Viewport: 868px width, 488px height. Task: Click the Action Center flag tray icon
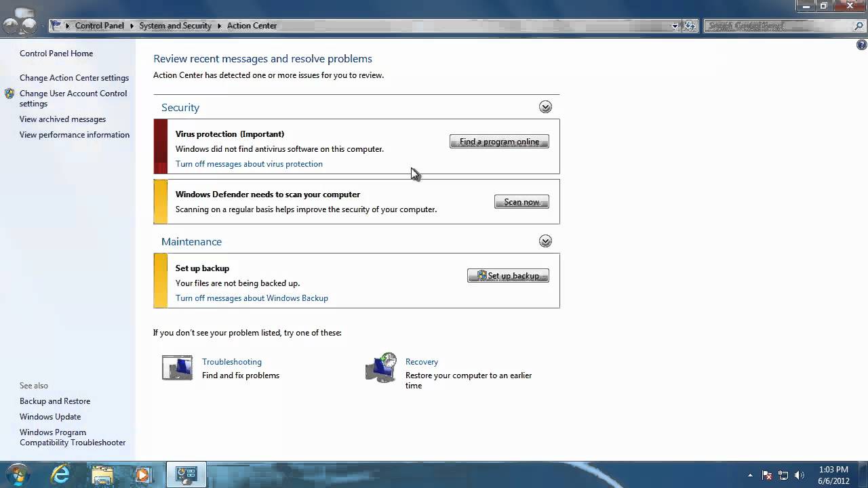pos(767,475)
